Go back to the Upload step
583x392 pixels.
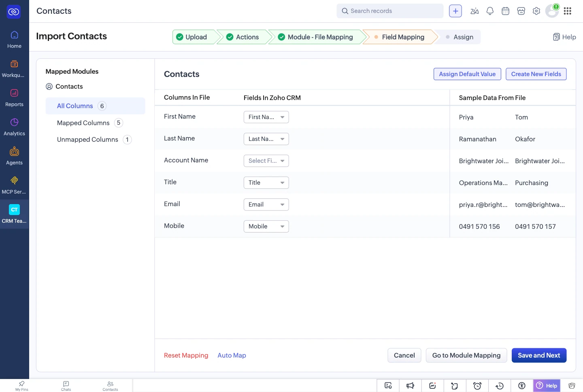coord(194,37)
